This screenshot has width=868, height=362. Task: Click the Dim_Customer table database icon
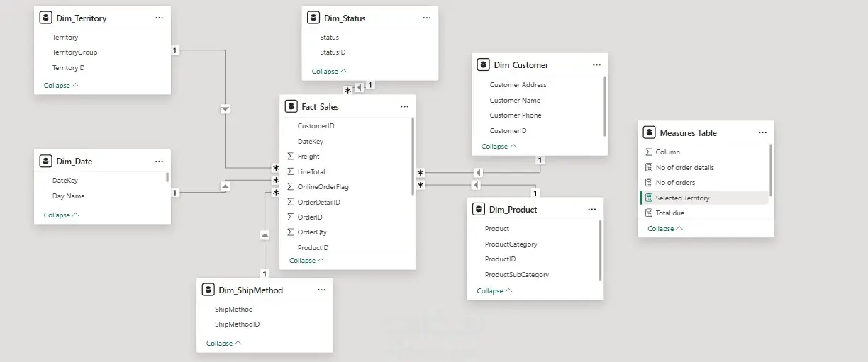pyautogui.click(x=484, y=64)
